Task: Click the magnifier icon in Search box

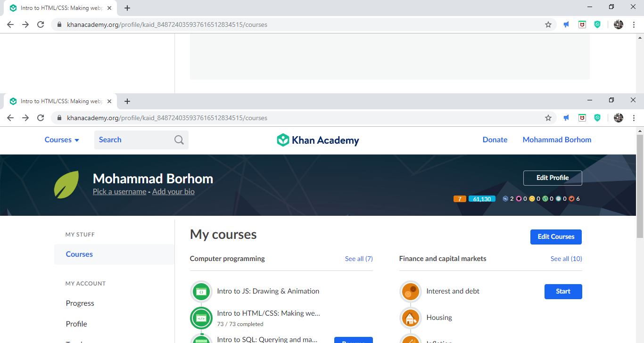Action: tap(179, 140)
